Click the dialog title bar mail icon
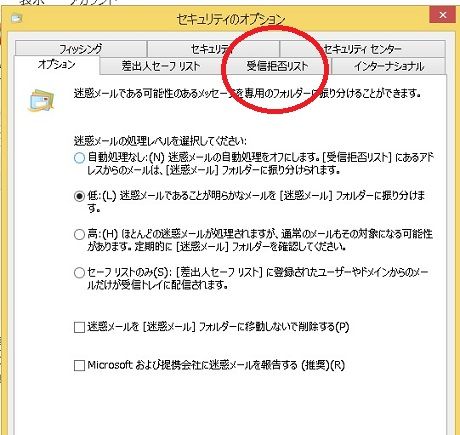The height and width of the screenshot is (435, 460). [x=16, y=18]
